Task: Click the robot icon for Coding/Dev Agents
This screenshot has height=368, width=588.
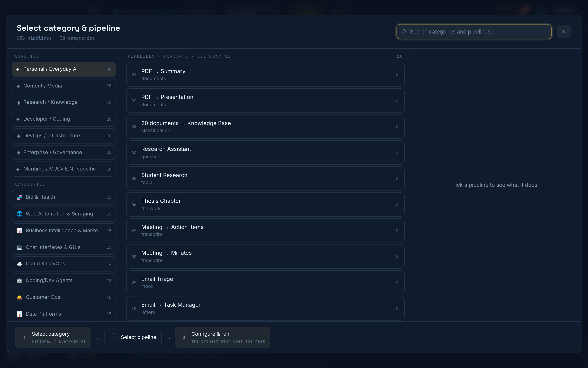Action: 19,281
